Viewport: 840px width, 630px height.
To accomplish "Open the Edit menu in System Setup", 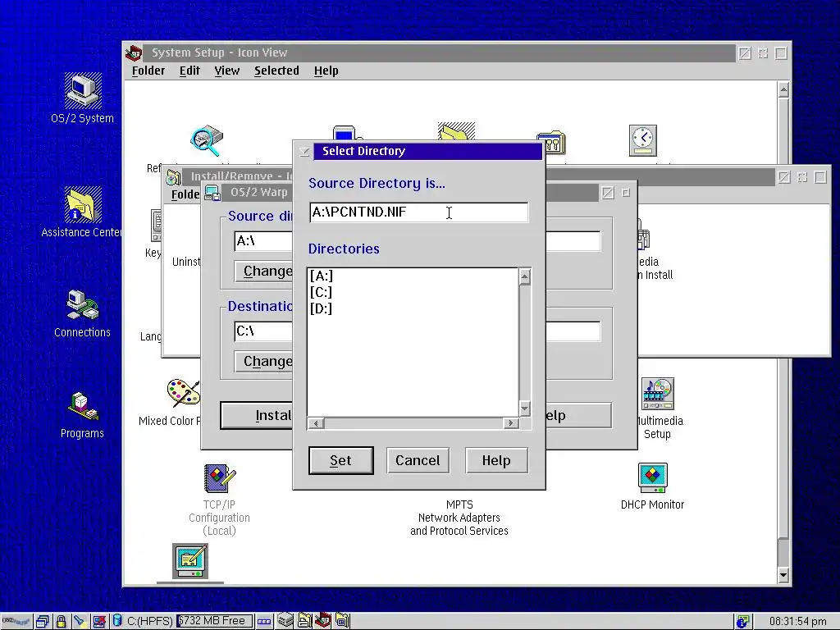I will pos(189,71).
